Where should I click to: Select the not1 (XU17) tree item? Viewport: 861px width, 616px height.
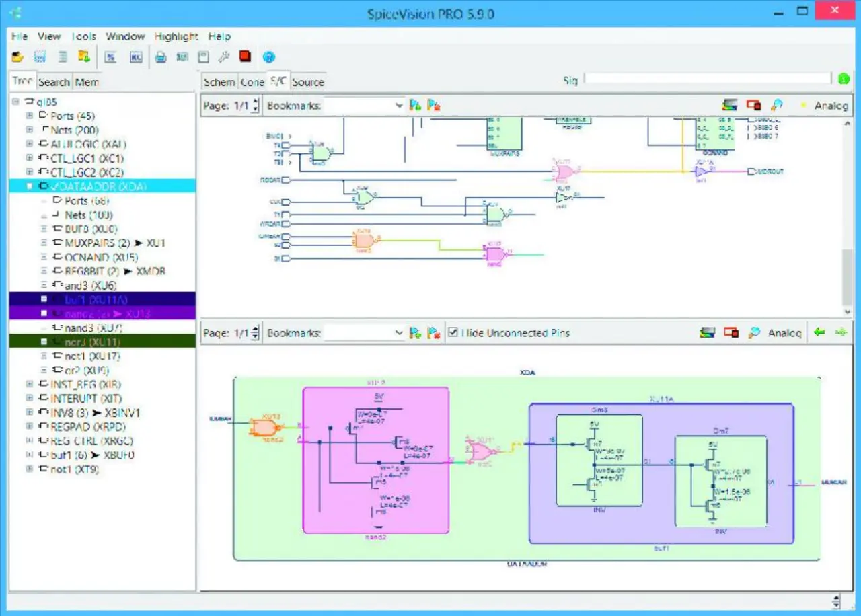(x=92, y=356)
